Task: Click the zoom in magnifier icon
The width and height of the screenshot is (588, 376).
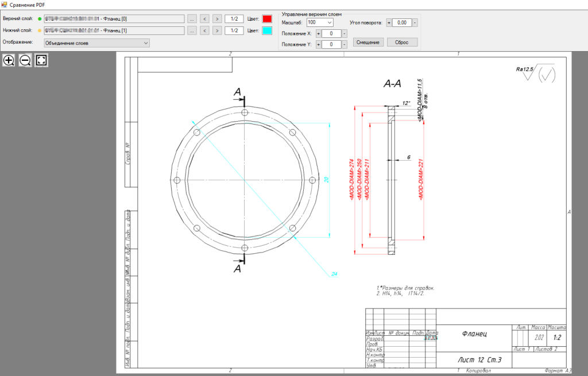Action: 9,60
